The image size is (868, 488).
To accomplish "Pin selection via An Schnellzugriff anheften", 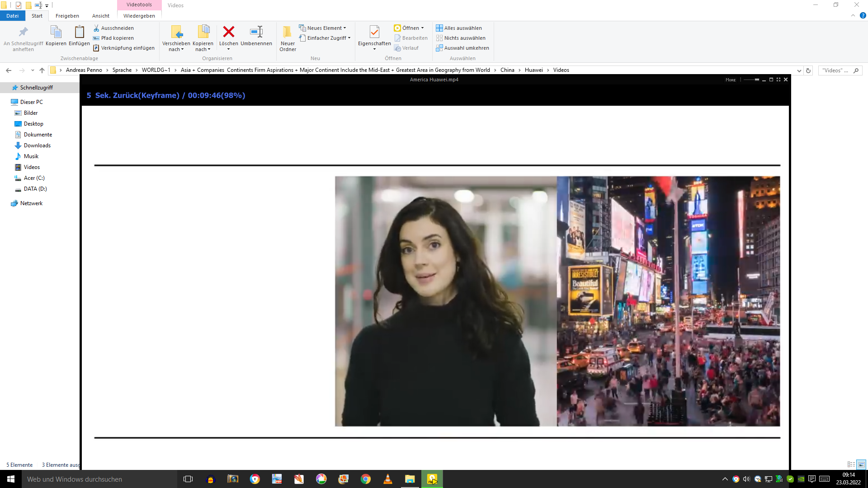I will [x=23, y=38].
